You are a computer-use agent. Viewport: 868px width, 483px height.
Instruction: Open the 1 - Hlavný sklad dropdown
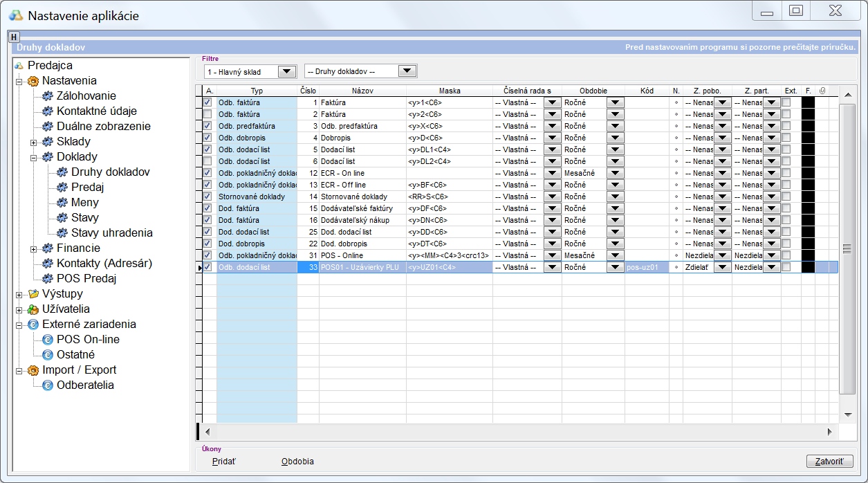tap(286, 72)
